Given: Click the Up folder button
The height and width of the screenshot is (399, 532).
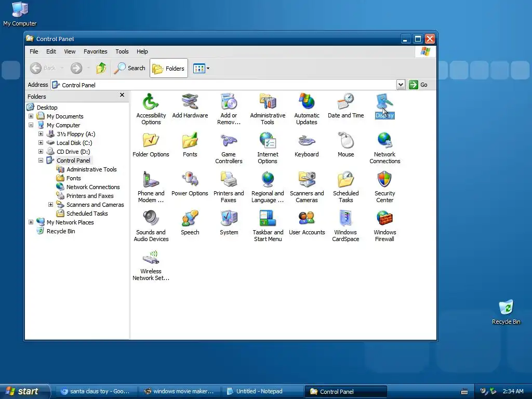Looking at the screenshot, I should pyautogui.click(x=101, y=68).
